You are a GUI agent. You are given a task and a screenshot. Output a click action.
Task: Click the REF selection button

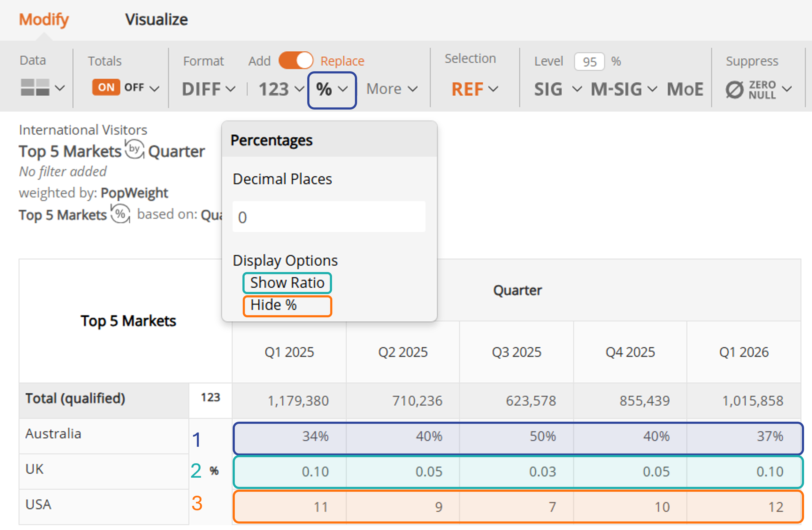pos(467,89)
